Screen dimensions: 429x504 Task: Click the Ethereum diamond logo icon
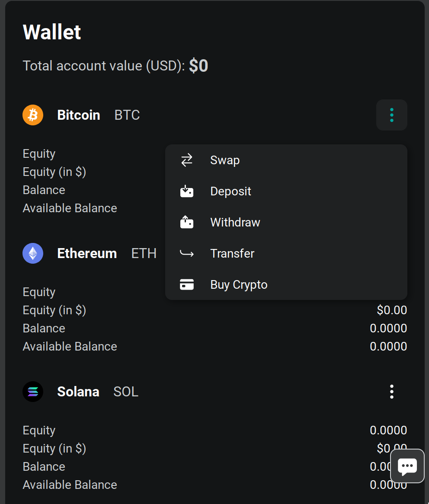tap(33, 253)
